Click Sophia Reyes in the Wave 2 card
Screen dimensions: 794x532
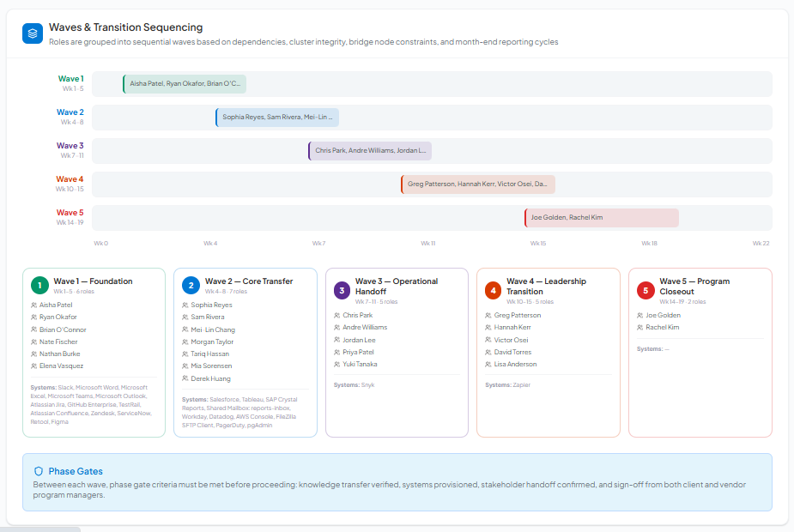(211, 305)
